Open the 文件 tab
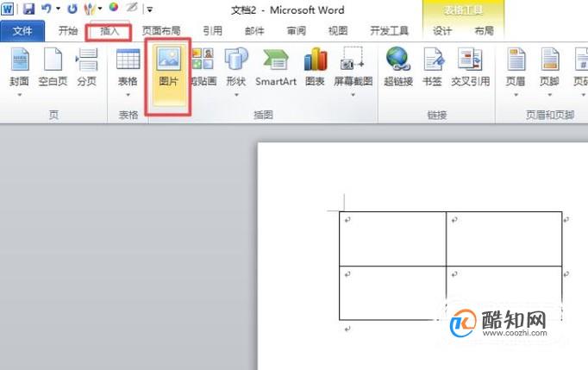This screenshot has height=370, width=588. [x=22, y=31]
